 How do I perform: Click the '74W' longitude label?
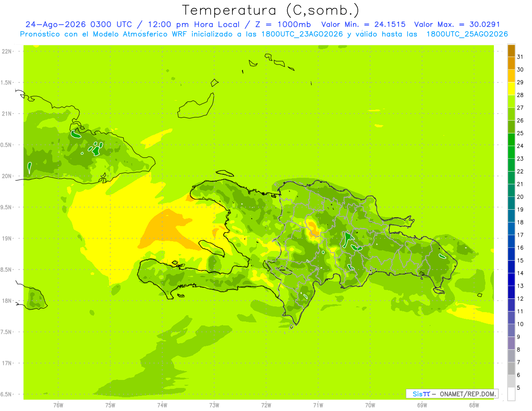162,405
